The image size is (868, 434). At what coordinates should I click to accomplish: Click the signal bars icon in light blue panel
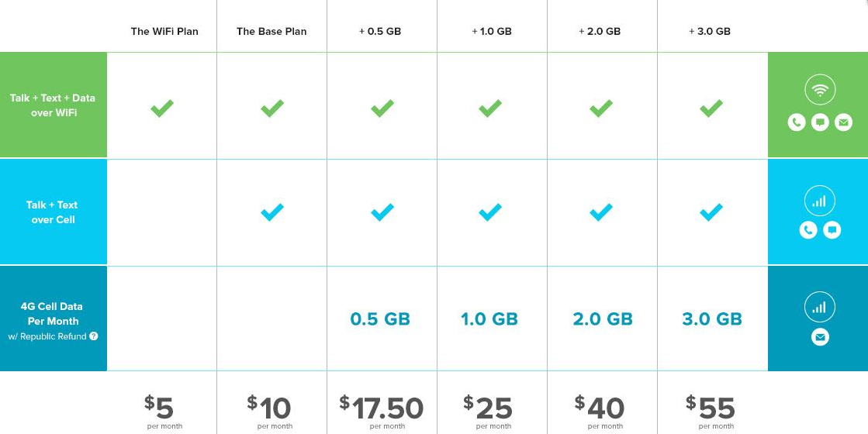click(820, 201)
